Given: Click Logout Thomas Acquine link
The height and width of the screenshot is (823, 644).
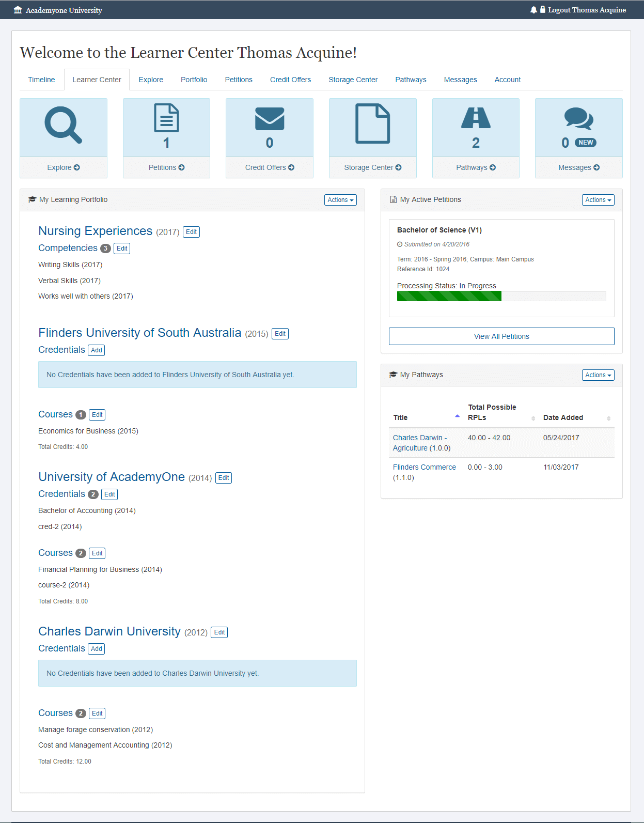Looking at the screenshot, I should 587,10.
